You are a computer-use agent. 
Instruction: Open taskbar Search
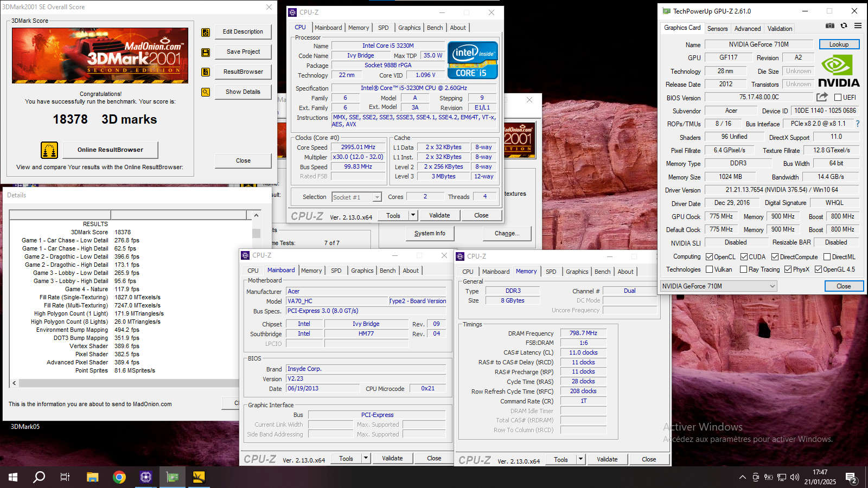39,477
